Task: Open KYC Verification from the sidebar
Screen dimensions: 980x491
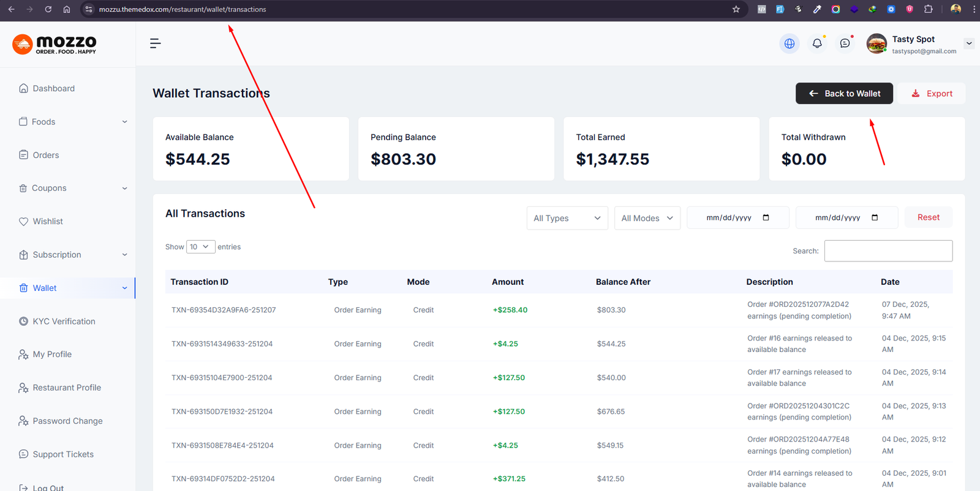Action: point(64,321)
